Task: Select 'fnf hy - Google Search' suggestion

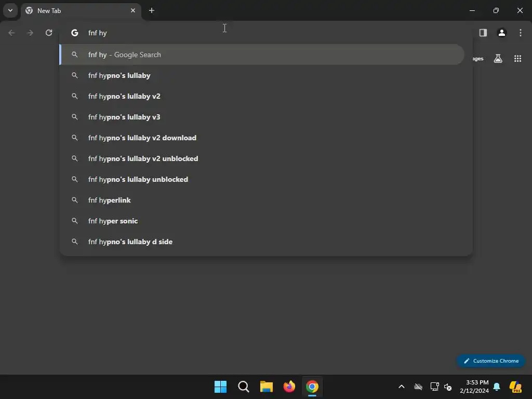Action: pos(262,55)
